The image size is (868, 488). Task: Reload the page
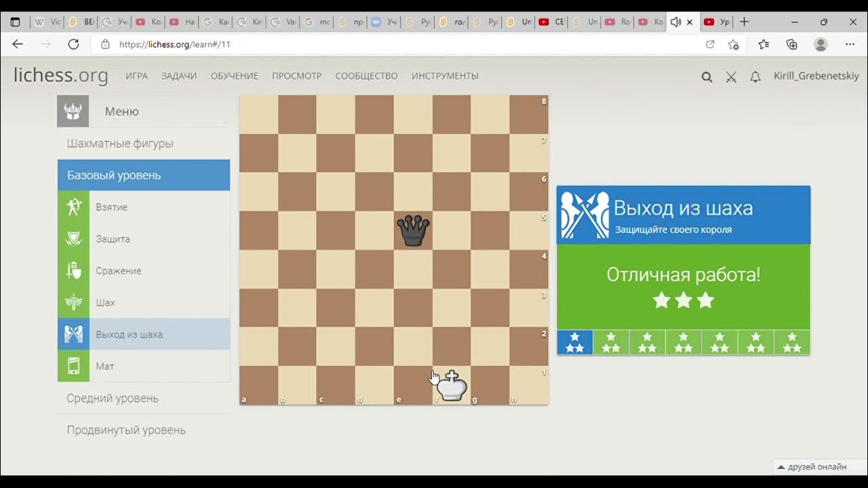click(x=73, y=44)
